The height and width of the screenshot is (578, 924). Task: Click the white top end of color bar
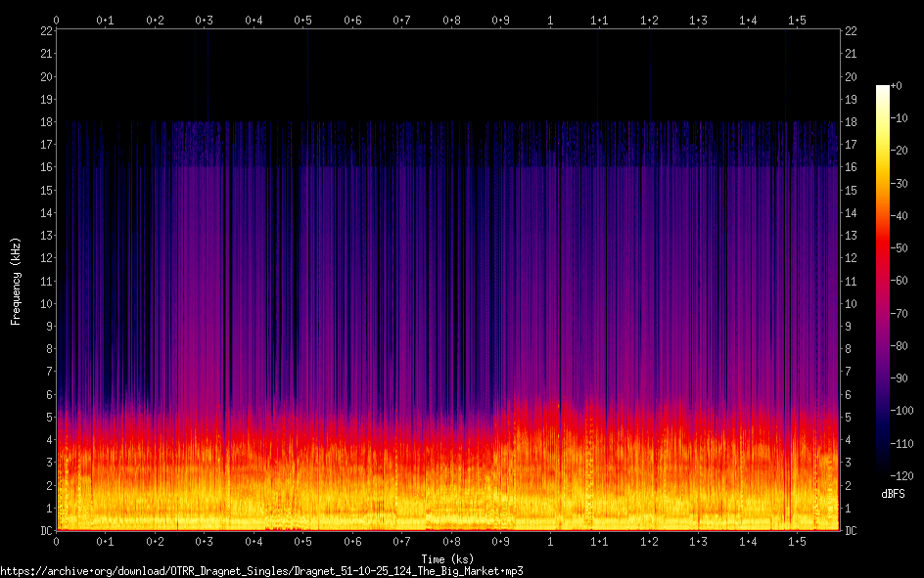[x=883, y=89]
